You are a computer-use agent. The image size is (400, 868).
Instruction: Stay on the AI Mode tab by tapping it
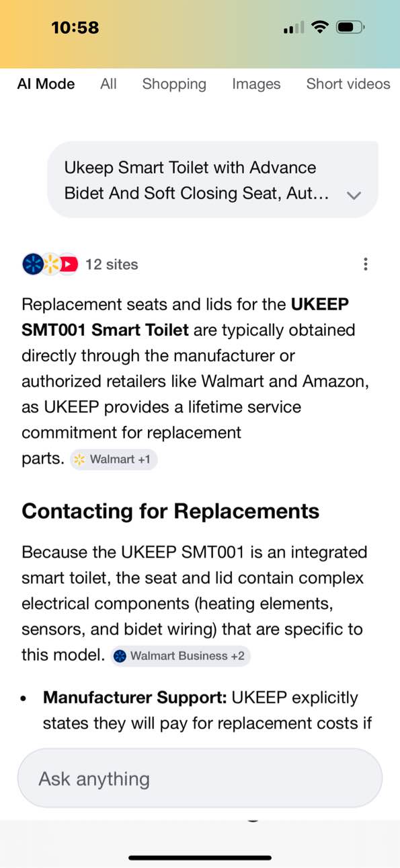click(x=45, y=83)
